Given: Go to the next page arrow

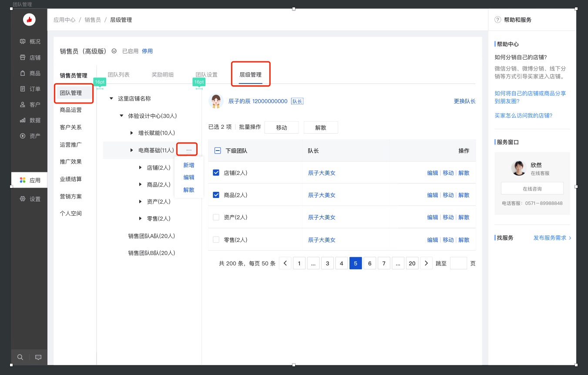Looking at the screenshot, I should (x=426, y=263).
